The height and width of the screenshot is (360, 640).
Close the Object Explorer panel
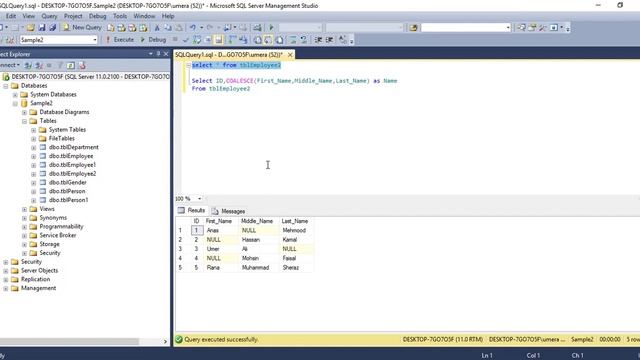[166, 54]
